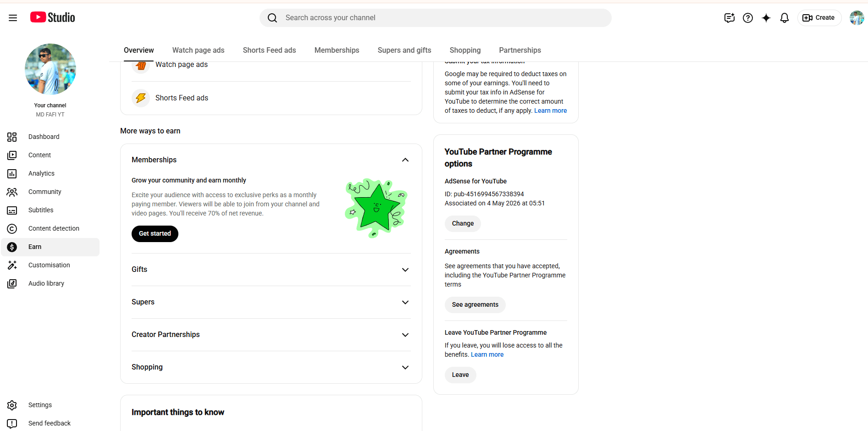Expand the Creator Partnerships section
The width and height of the screenshot is (868, 431).
(x=405, y=335)
